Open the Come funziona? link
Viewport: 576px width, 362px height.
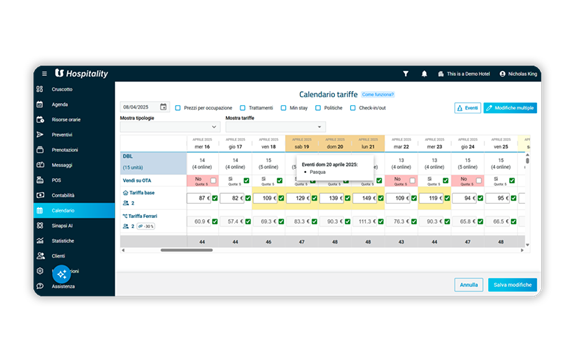(x=378, y=94)
